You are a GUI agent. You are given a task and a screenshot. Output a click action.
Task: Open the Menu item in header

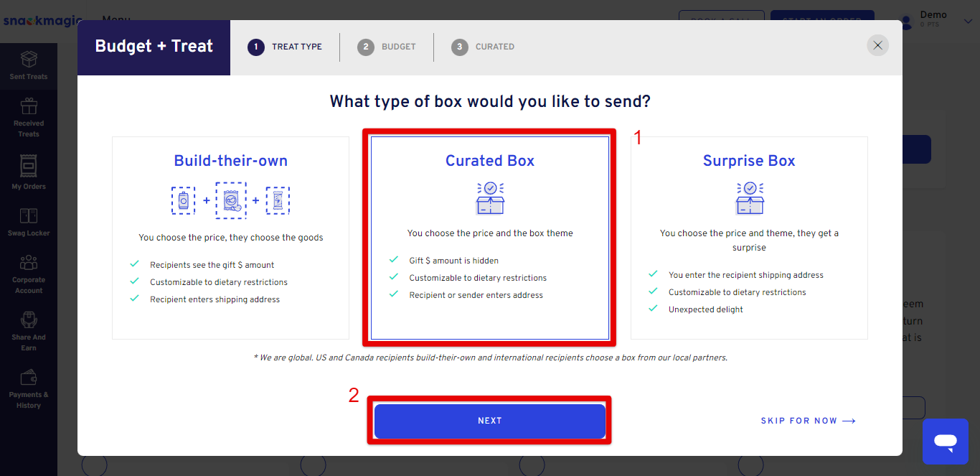point(116,19)
